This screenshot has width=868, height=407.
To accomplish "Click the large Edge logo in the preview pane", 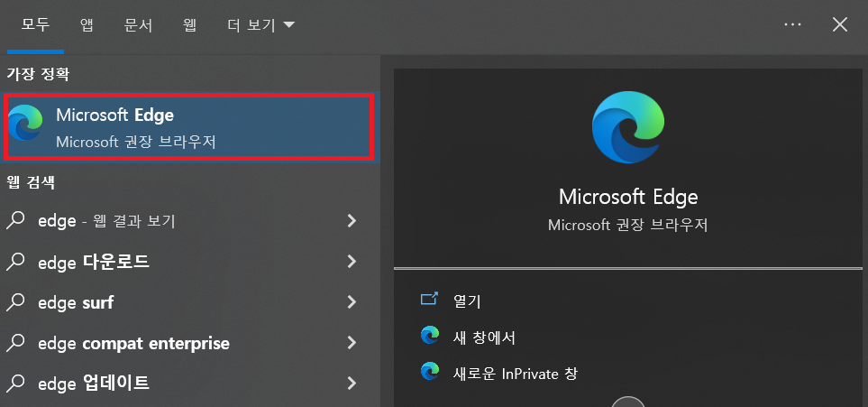I will [627, 126].
